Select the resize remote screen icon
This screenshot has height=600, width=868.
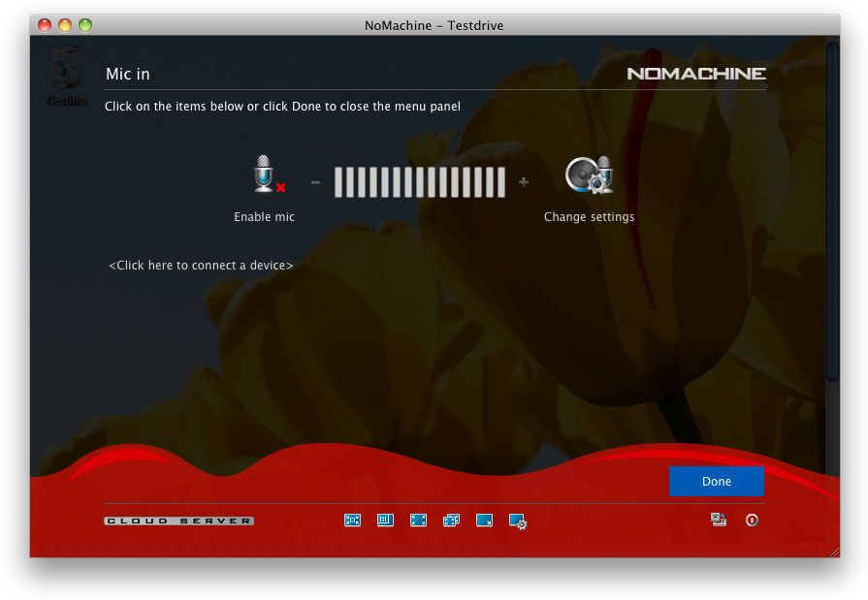click(484, 521)
